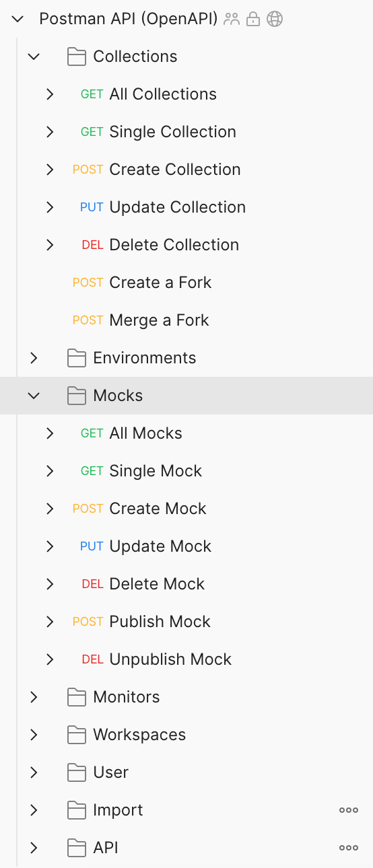Open the API folder's three-dot options
373x868 pixels.
349,848
